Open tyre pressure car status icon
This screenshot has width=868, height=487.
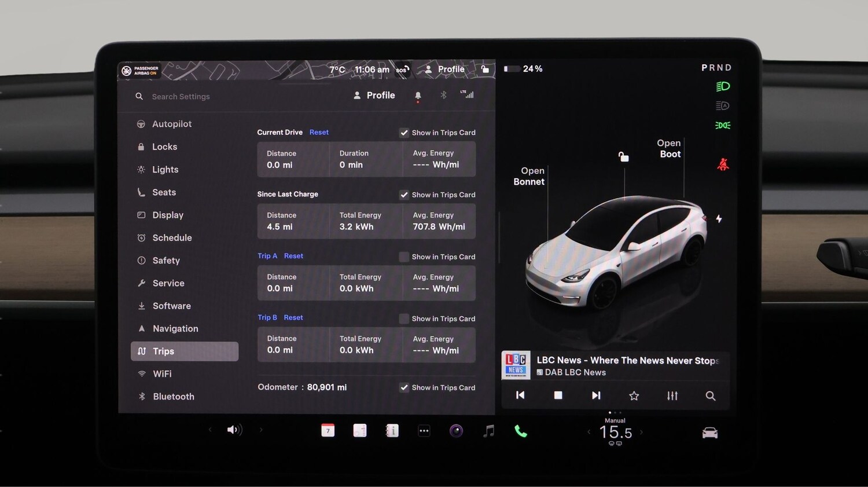coord(709,431)
